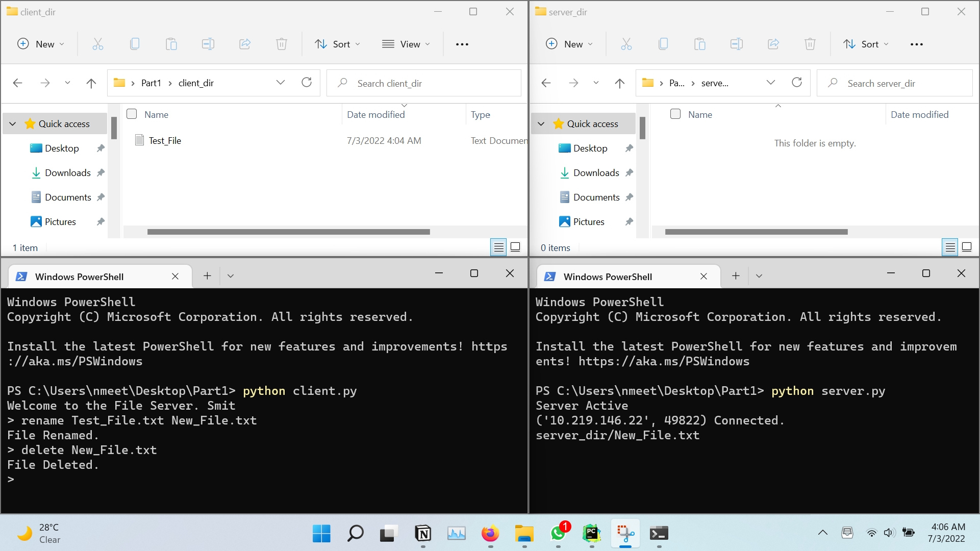Click the Delete trash icon in server_dir toolbar
Screen dimensions: 980x551
[810, 44]
